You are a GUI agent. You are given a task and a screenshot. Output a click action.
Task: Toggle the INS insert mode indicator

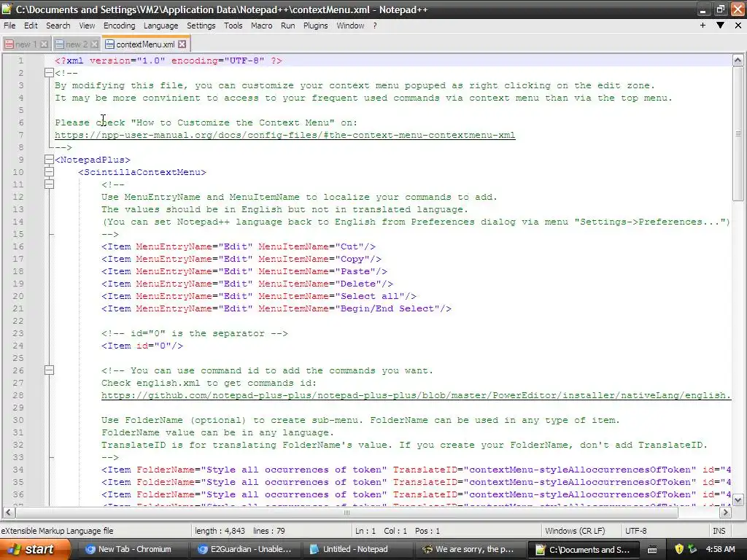tap(719, 531)
